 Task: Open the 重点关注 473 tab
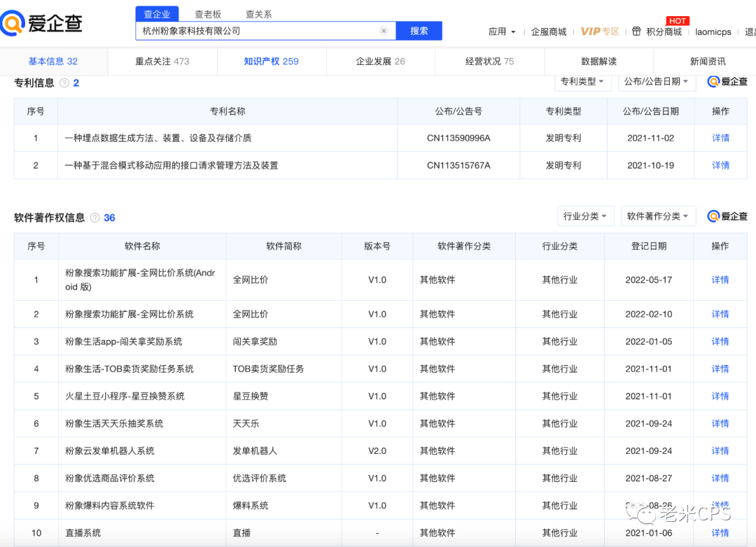coord(162,62)
